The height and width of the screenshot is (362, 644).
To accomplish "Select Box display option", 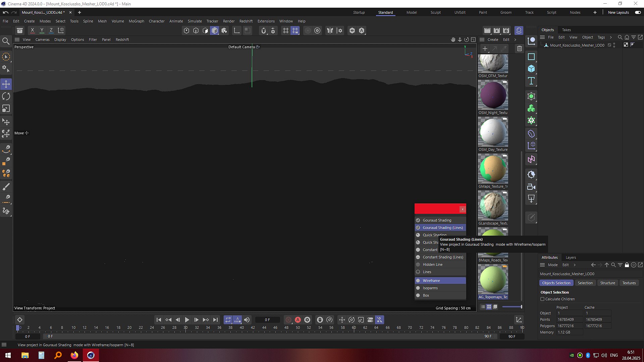I will pyautogui.click(x=440, y=295).
